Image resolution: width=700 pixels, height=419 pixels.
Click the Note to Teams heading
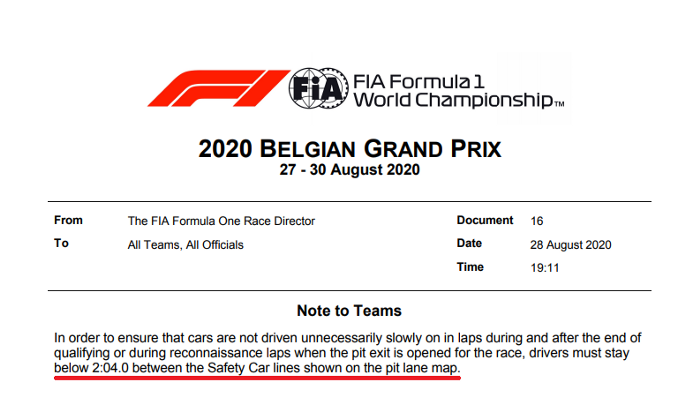[x=349, y=311]
